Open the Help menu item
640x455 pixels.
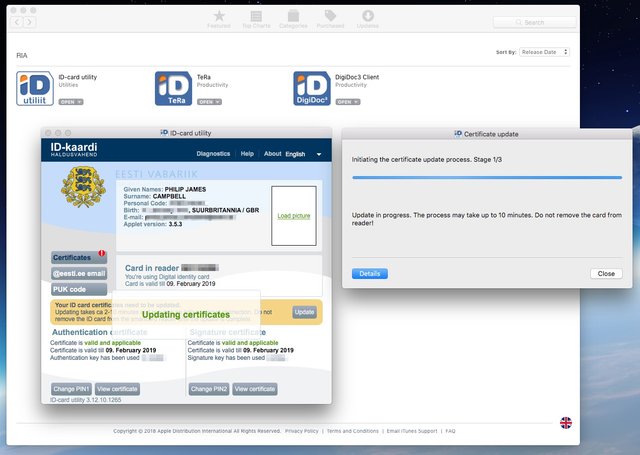click(247, 153)
